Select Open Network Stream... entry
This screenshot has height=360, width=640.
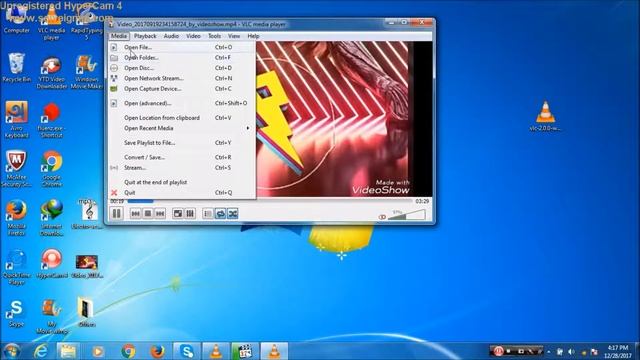click(x=182, y=78)
